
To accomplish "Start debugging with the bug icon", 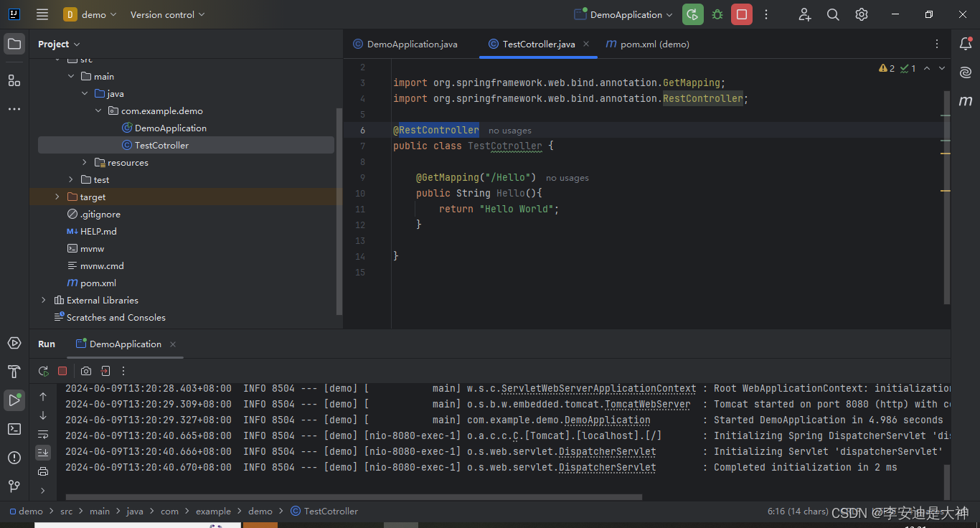I will pos(717,14).
